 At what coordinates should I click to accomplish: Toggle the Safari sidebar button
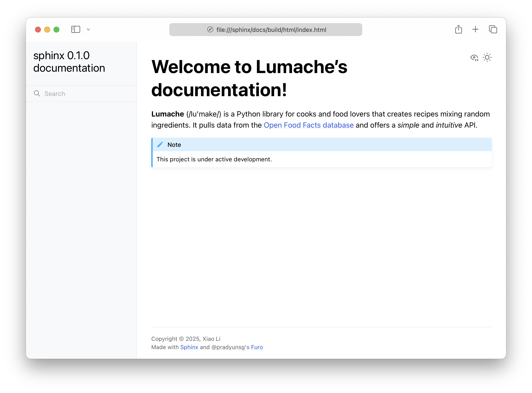pyautogui.click(x=76, y=30)
